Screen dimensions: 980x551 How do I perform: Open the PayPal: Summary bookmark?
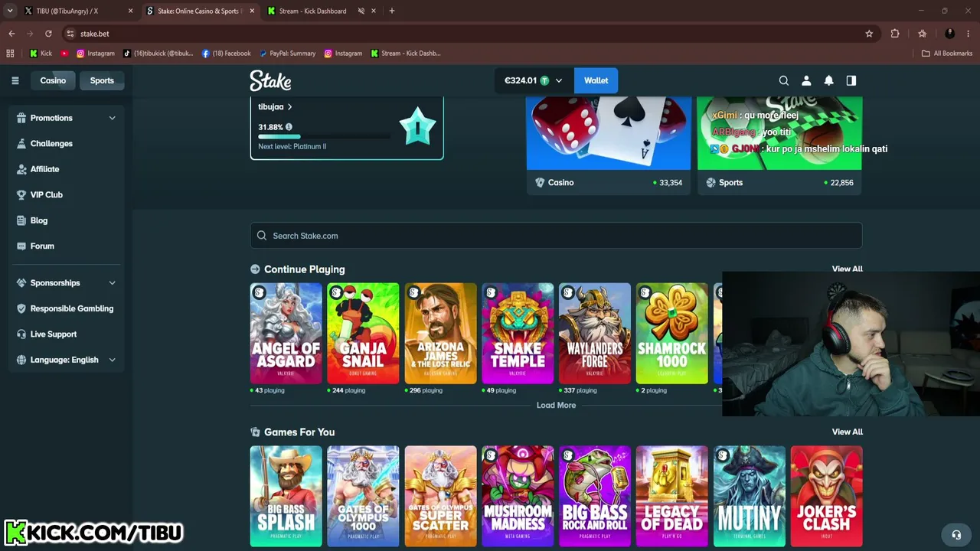point(287,54)
